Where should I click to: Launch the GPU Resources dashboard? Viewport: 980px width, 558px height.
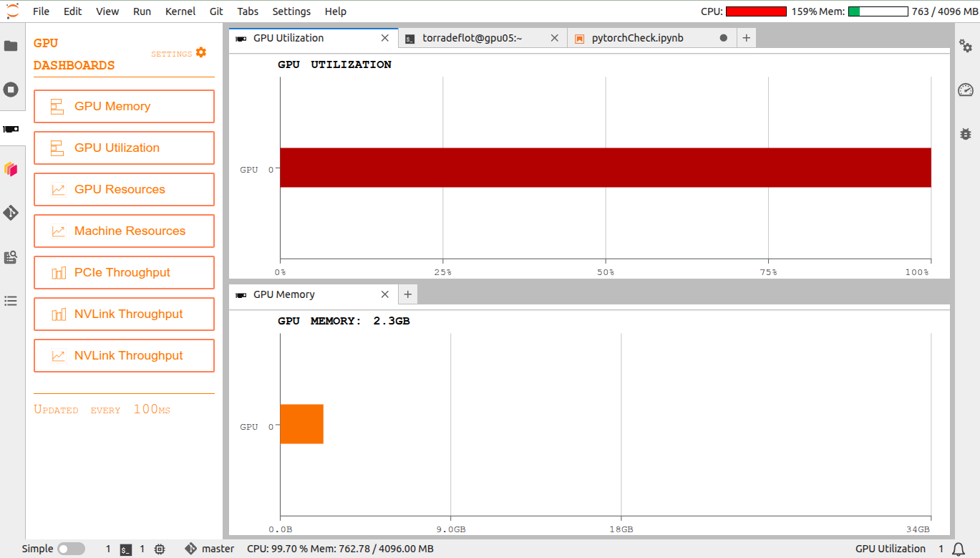click(124, 190)
